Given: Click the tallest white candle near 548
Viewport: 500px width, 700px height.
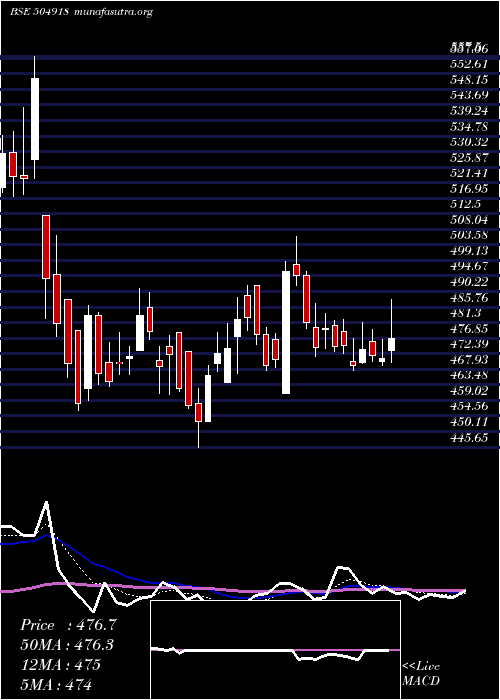Looking at the screenshot, I should pos(35,119).
